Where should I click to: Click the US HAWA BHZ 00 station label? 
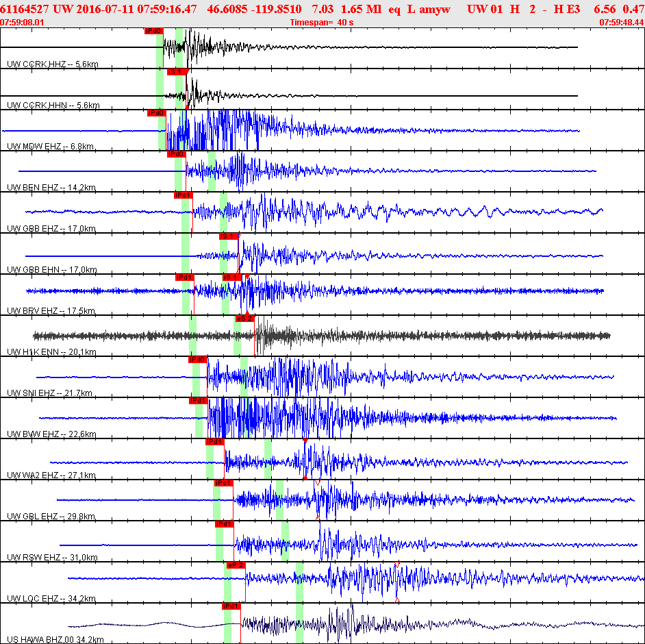click(55, 640)
